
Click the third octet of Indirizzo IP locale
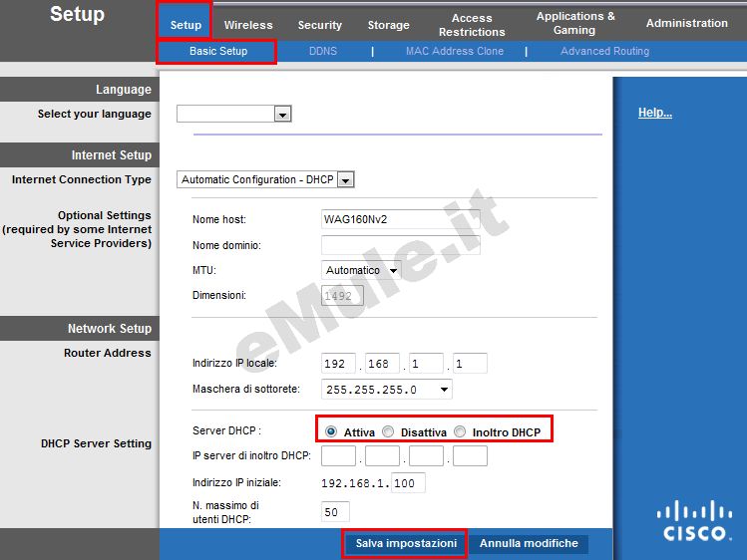pos(426,364)
